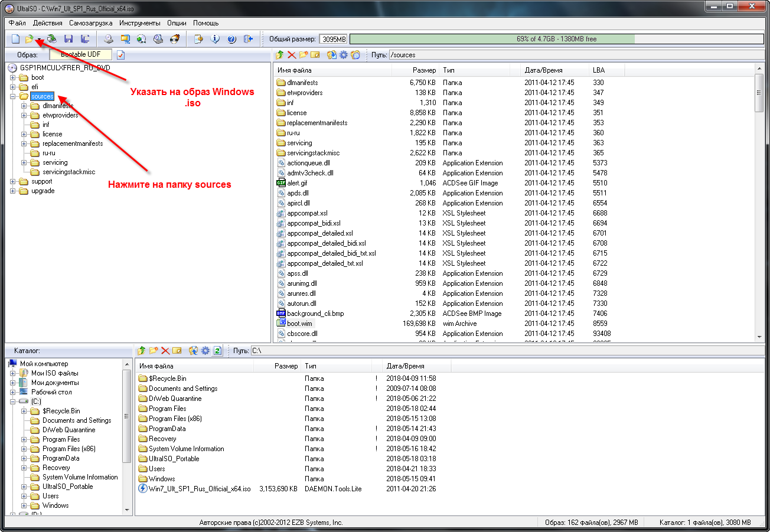This screenshot has height=532, width=770.
Task: Expand the upgrade folder in image tree
Action: (x=12, y=191)
